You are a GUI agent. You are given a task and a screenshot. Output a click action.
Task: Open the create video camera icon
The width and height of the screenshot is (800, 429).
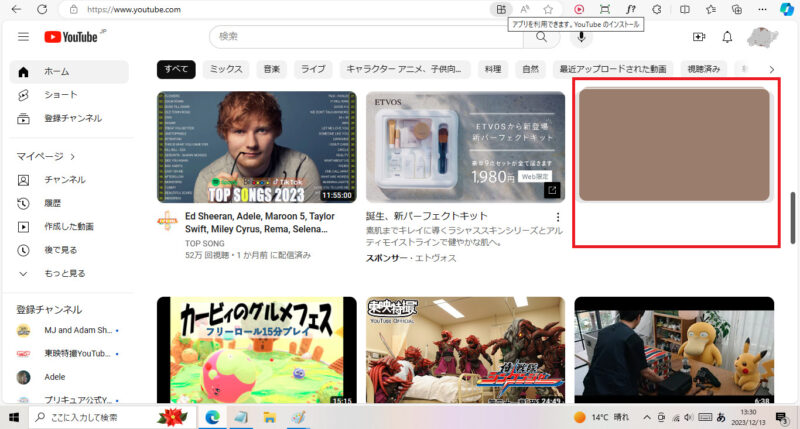[698, 37]
